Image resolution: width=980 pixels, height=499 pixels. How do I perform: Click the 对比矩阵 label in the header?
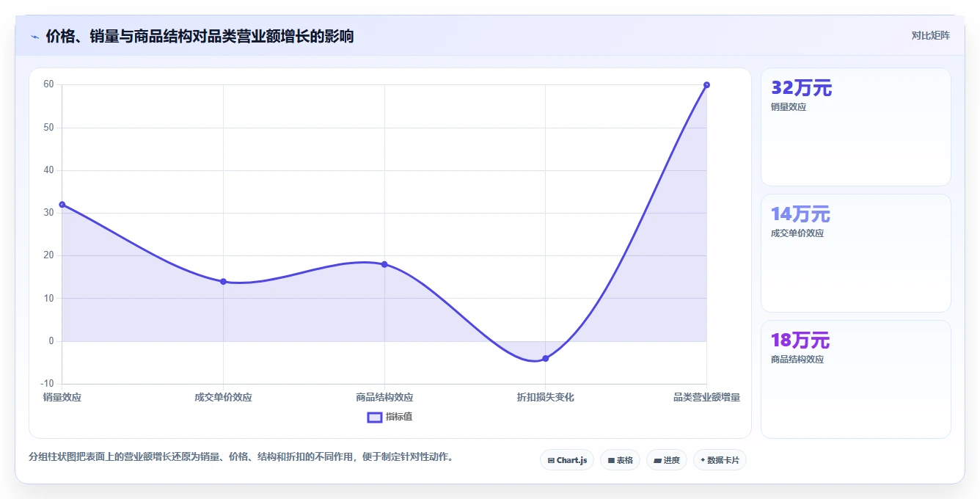(x=930, y=36)
